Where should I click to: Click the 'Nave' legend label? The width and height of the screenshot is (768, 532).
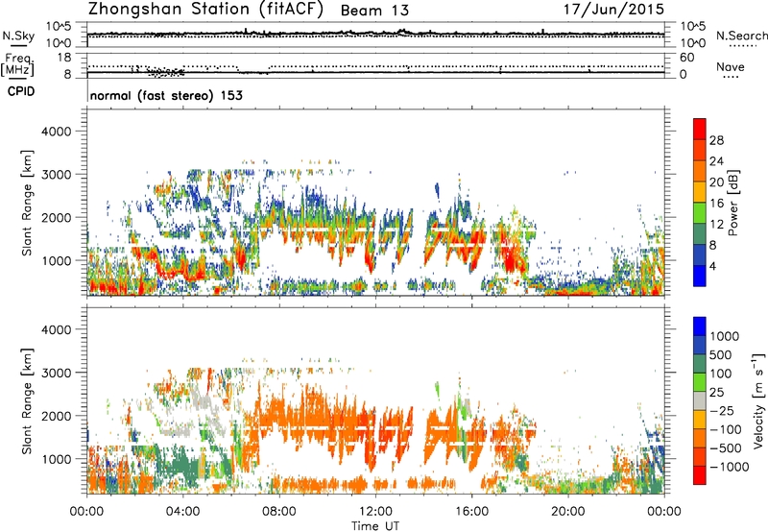click(731, 67)
